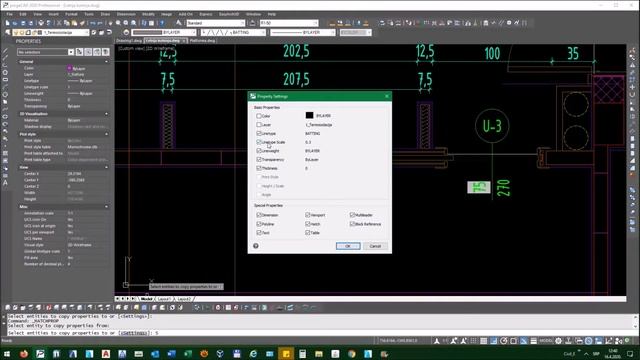The image size is (640, 360).
Task: Click the black color swatch next to BYLAYER
Action: 309,116
